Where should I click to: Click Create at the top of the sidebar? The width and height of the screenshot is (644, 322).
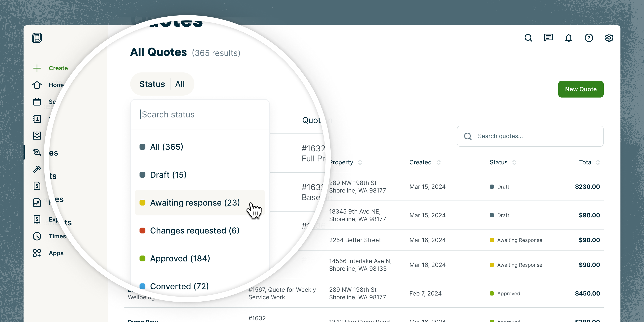click(50, 68)
